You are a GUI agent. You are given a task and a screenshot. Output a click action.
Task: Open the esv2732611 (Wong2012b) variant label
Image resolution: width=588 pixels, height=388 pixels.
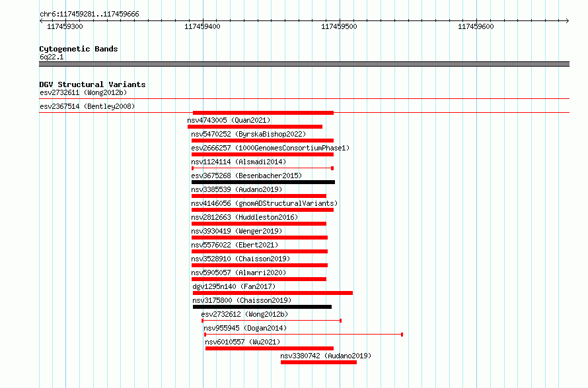(x=83, y=92)
